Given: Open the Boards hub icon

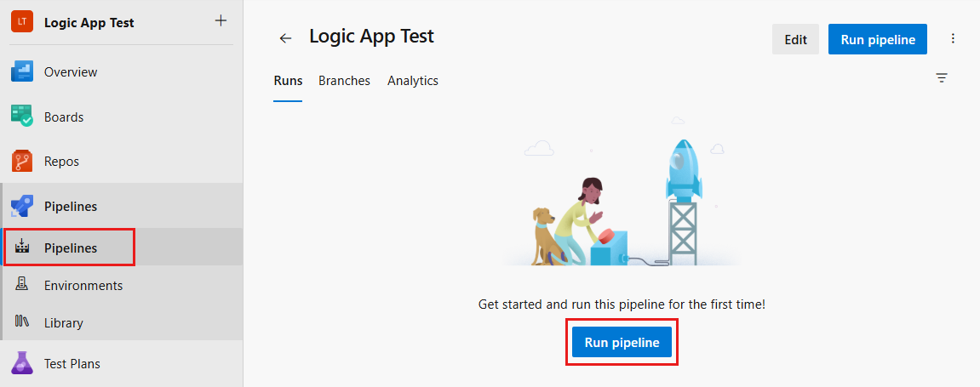Looking at the screenshot, I should point(22,117).
